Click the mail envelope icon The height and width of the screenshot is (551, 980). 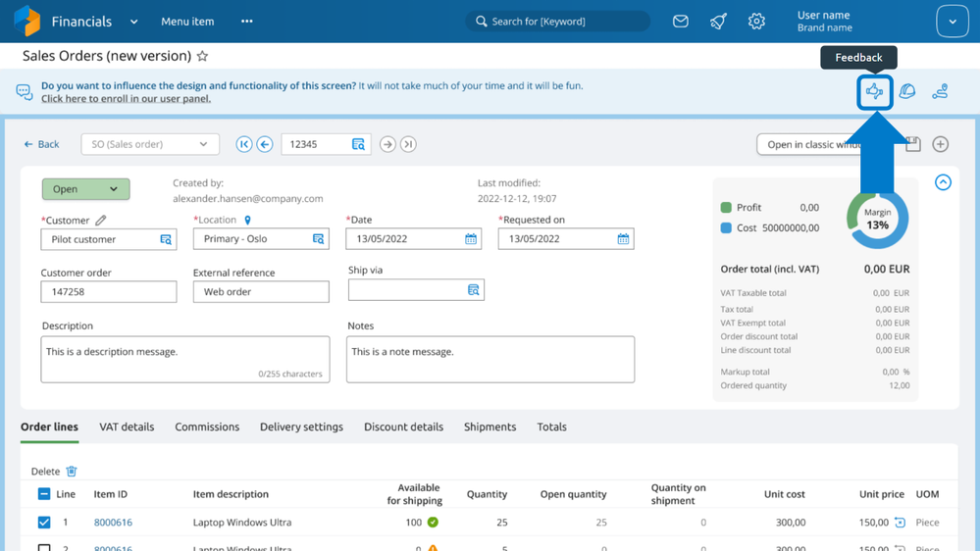click(x=681, y=22)
